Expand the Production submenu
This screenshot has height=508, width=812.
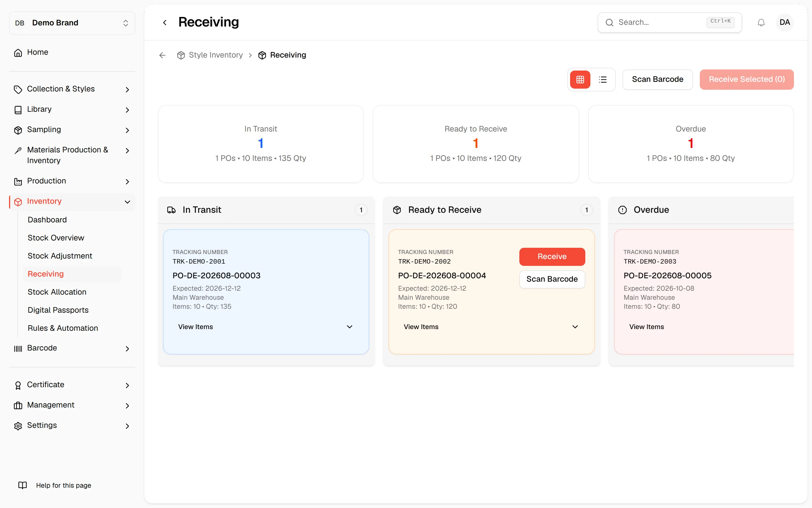point(127,181)
